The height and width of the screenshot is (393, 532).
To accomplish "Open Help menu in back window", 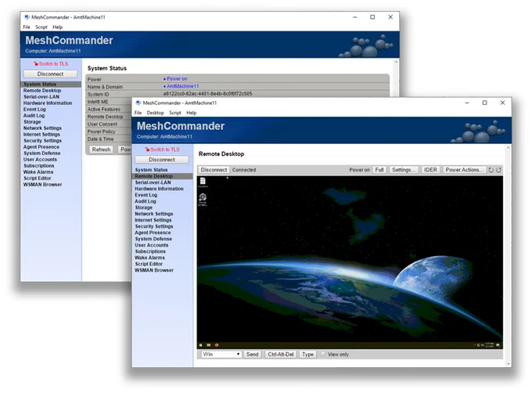I will coord(58,27).
